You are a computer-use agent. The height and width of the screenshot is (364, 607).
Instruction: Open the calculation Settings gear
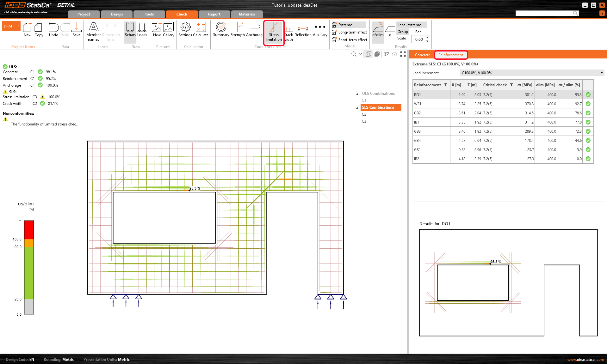(x=185, y=29)
